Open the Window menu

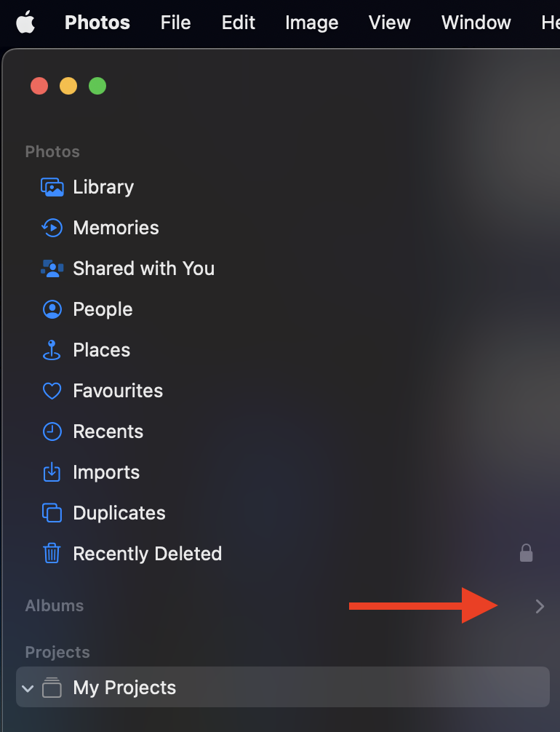pyautogui.click(x=476, y=23)
